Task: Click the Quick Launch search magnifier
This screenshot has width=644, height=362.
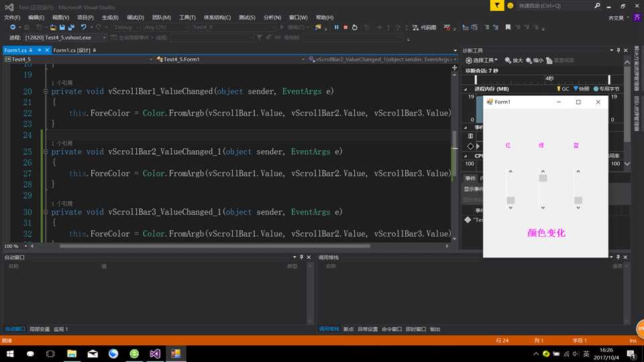Action: [597, 6]
